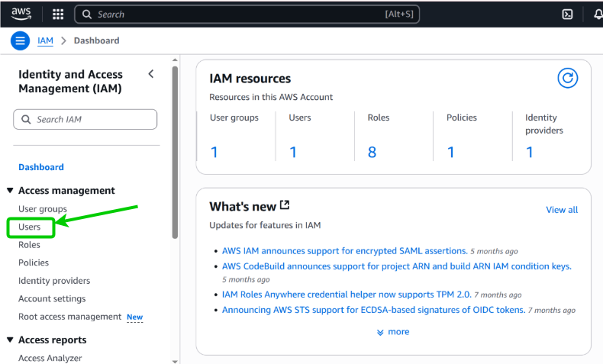
Task: Click Updates for features in IAM text
Action: pyautogui.click(x=265, y=225)
